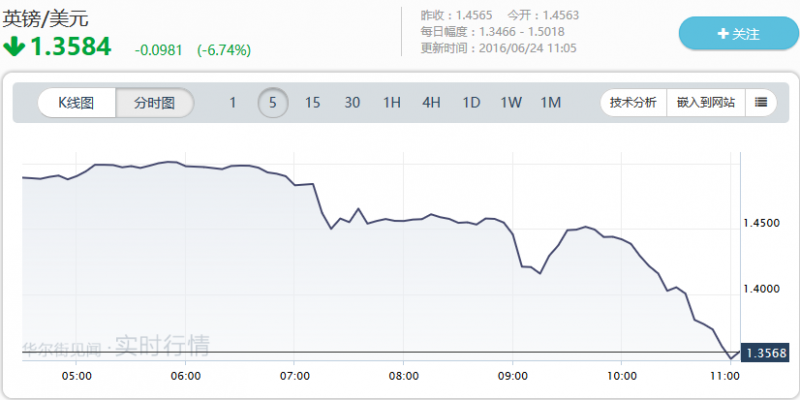Screen dimensions: 800x400
Task: Switch to the 1W interval
Action: pos(511,103)
